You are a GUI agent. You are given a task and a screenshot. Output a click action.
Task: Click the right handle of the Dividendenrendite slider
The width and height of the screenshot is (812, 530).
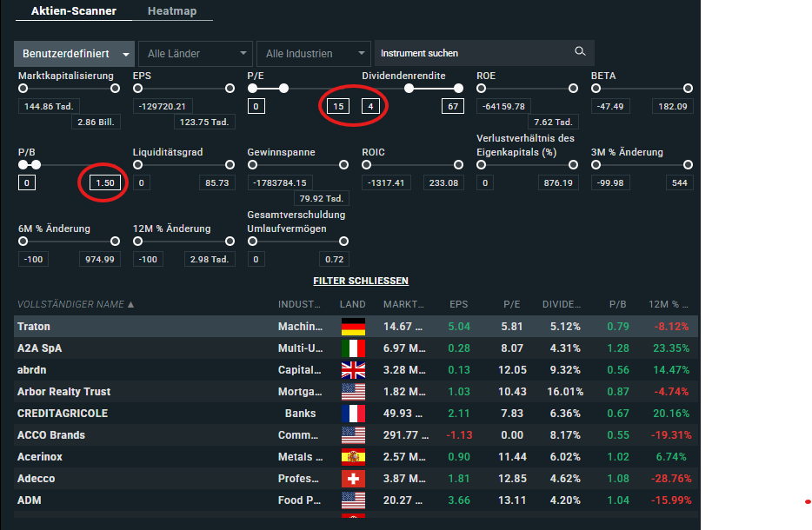click(x=458, y=88)
